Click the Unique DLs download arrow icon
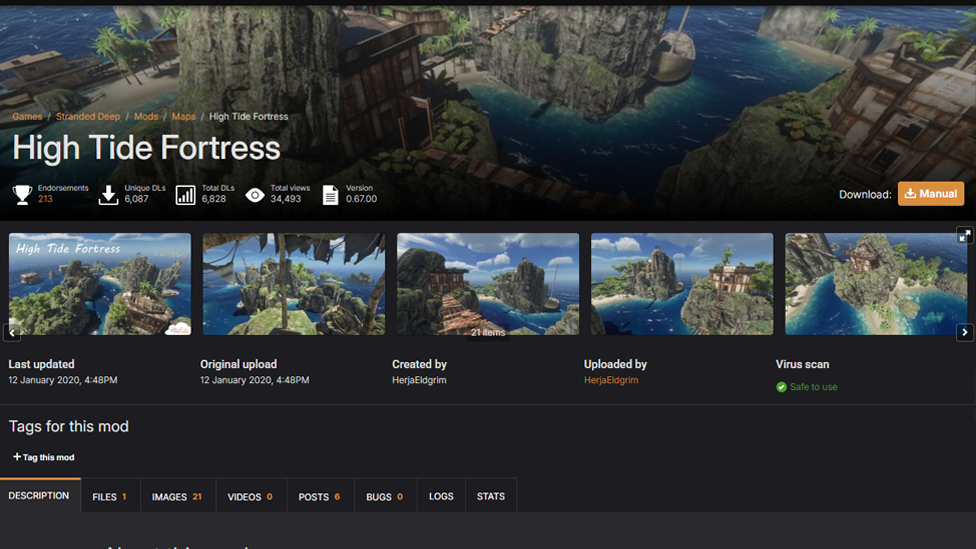Viewport: 976px width, 549px height. tap(108, 194)
